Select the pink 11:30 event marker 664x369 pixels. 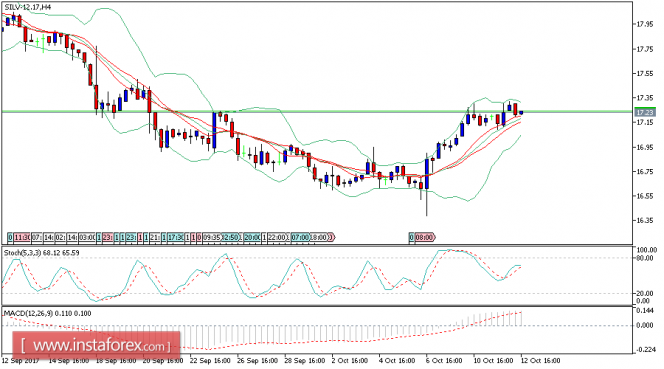point(22,237)
